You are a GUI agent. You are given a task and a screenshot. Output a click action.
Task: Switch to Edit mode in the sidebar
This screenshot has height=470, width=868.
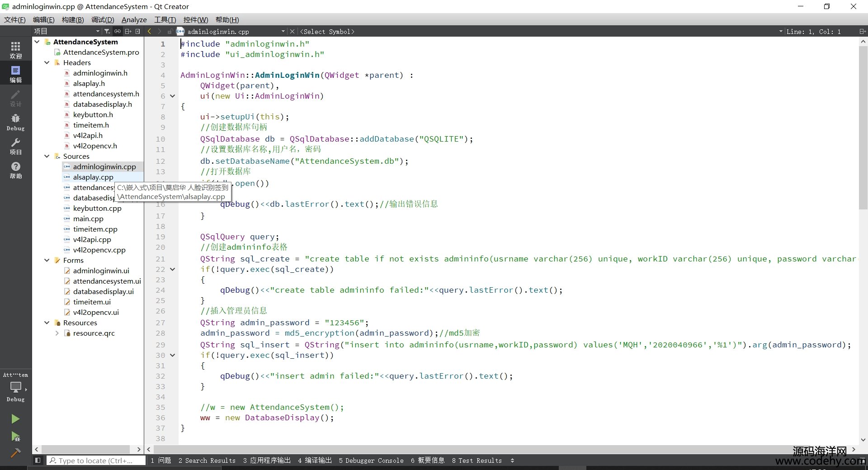click(x=15, y=74)
